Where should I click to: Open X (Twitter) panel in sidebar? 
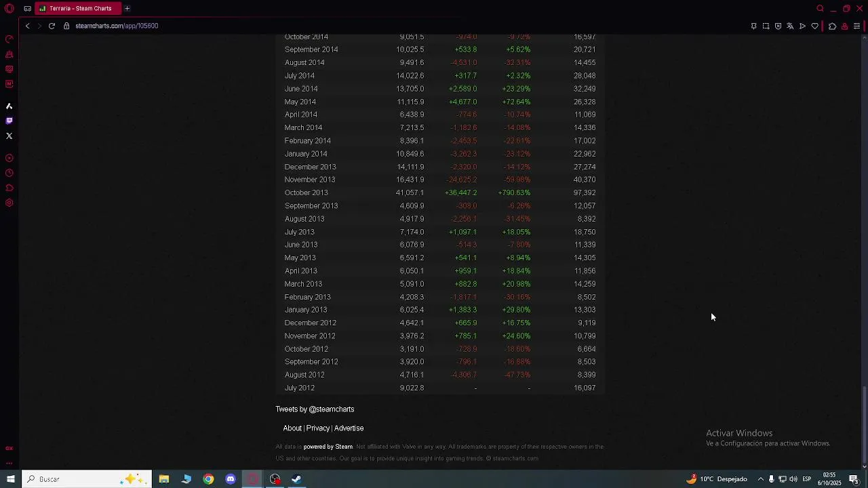pos(9,136)
